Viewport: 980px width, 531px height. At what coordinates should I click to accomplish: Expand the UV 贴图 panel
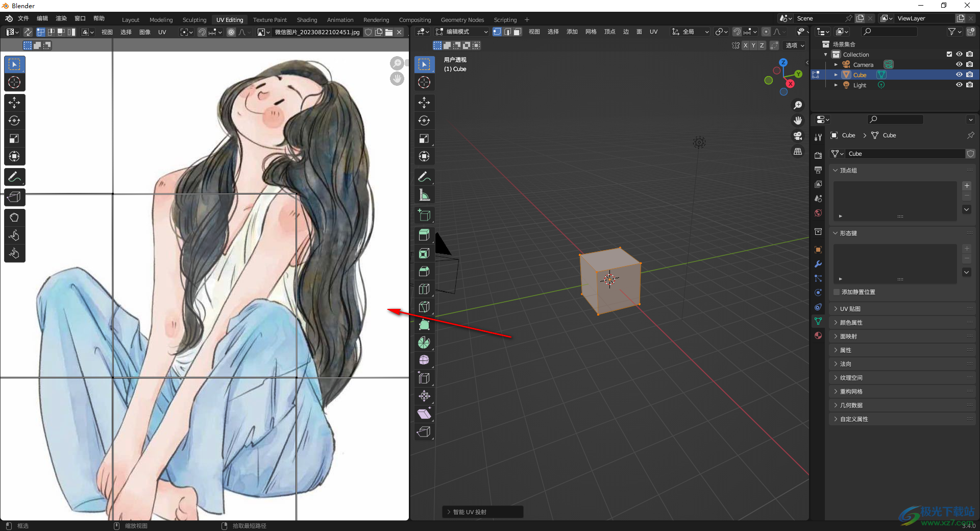click(850, 309)
